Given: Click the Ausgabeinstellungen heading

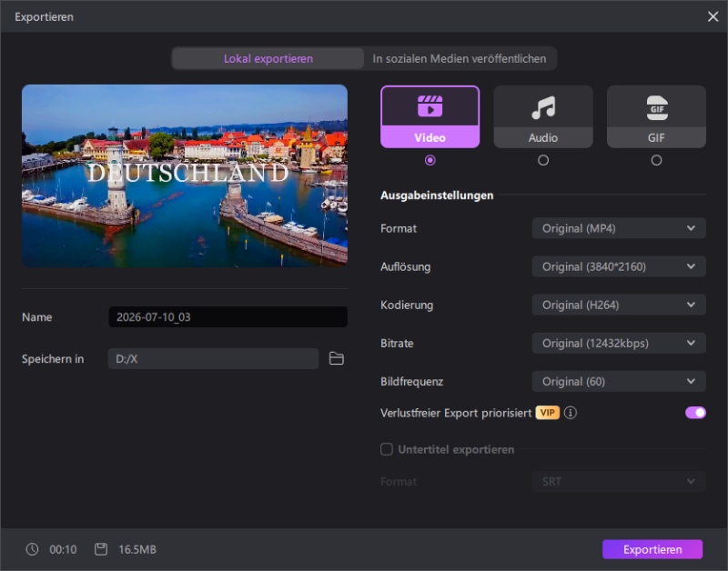Looking at the screenshot, I should click(437, 195).
